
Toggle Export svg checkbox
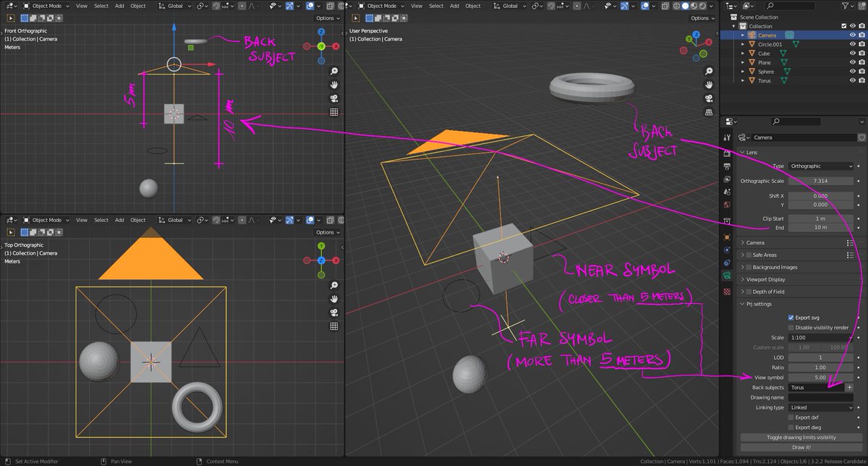tap(791, 317)
